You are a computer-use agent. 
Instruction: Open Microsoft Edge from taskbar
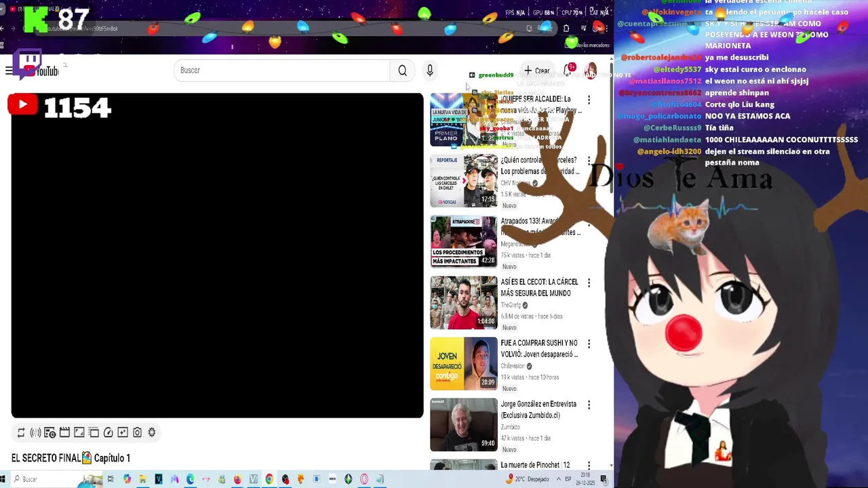point(190,479)
